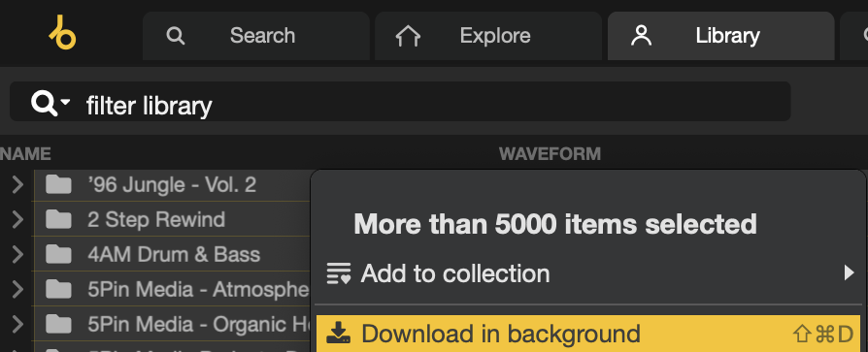The height and width of the screenshot is (352, 868).
Task: Click folder icon of '96 Jungle - Vol. 2
Action: 58,184
